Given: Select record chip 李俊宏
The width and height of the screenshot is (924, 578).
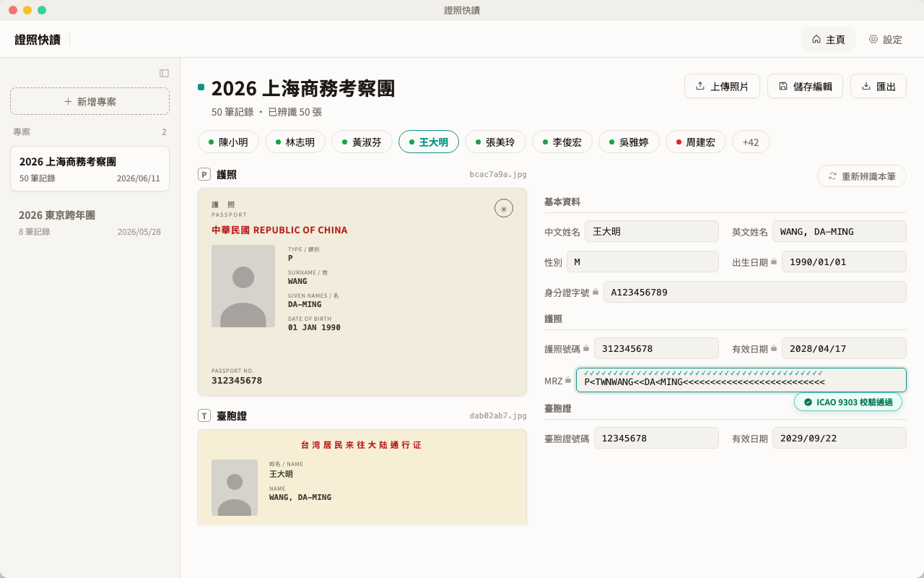Looking at the screenshot, I should (x=562, y=142).
